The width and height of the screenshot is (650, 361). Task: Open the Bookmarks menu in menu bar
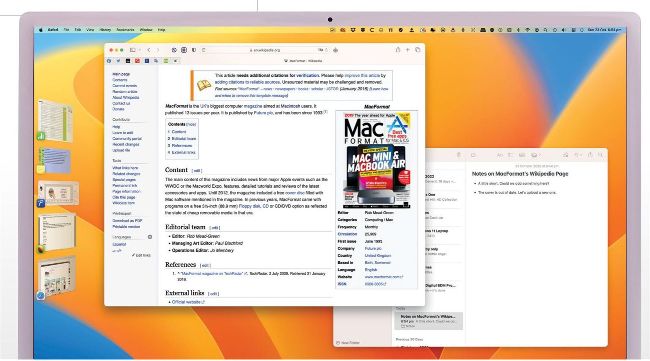point(125,30)
